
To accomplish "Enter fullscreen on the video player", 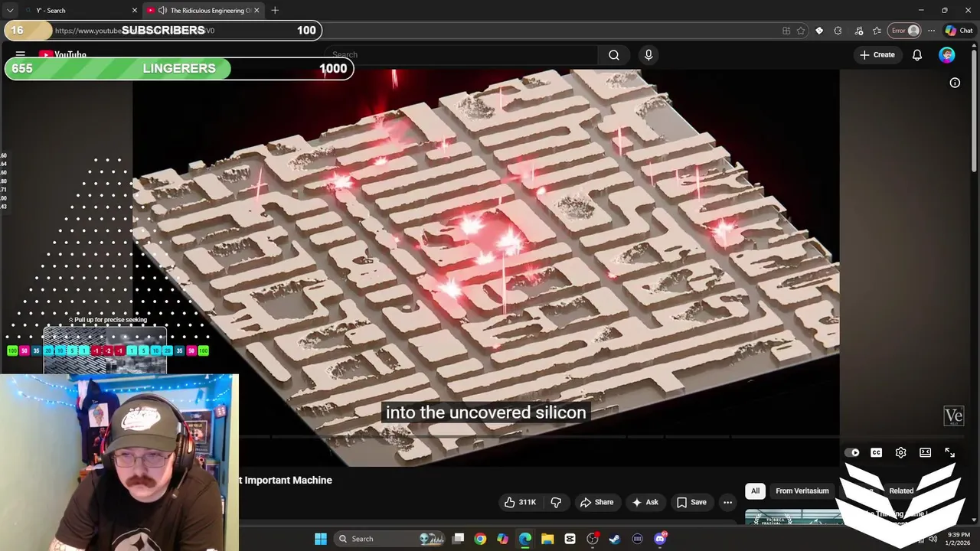I will pos(949,452).
